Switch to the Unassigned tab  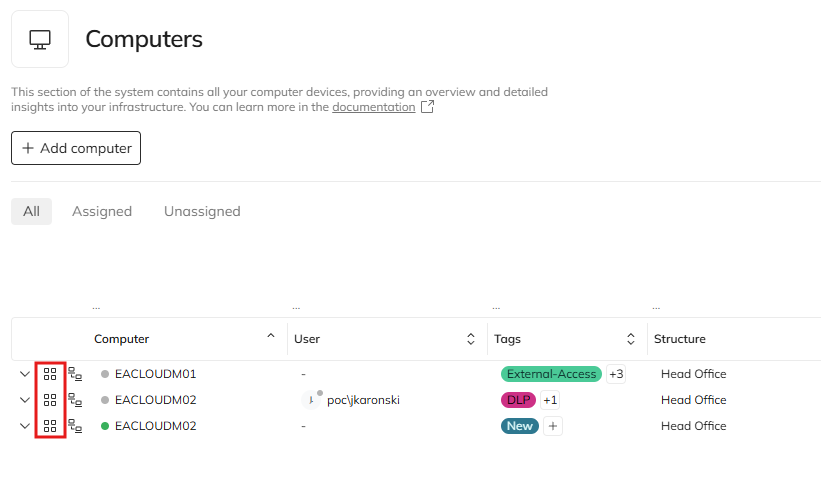point(202,211)
